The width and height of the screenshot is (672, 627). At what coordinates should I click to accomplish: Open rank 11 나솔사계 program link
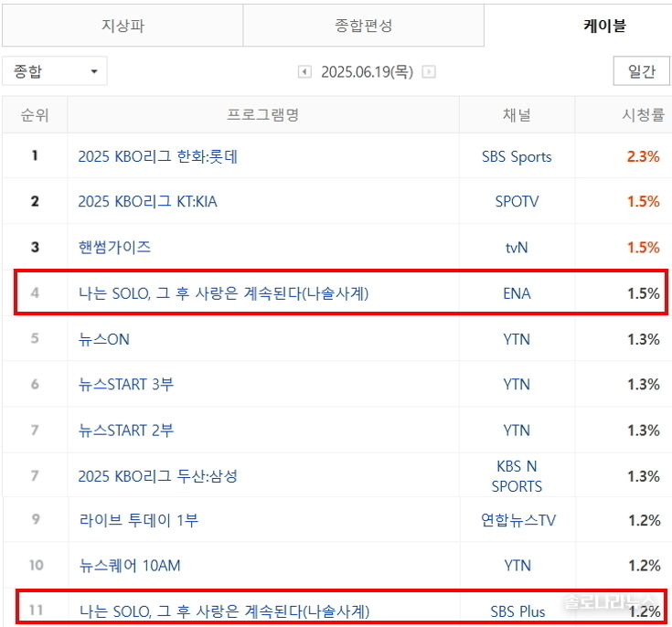[x=225, y=611]
